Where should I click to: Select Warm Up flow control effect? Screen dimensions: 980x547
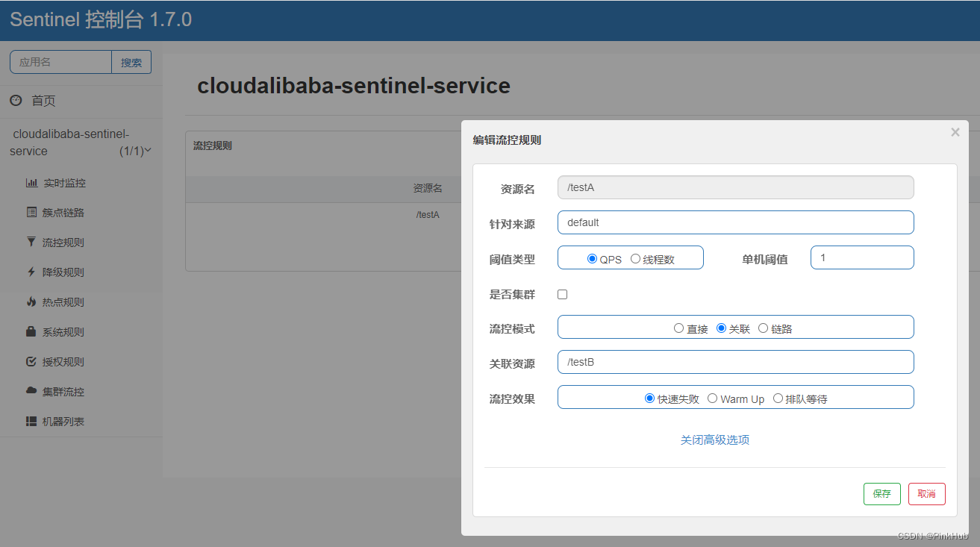[713, 398]
